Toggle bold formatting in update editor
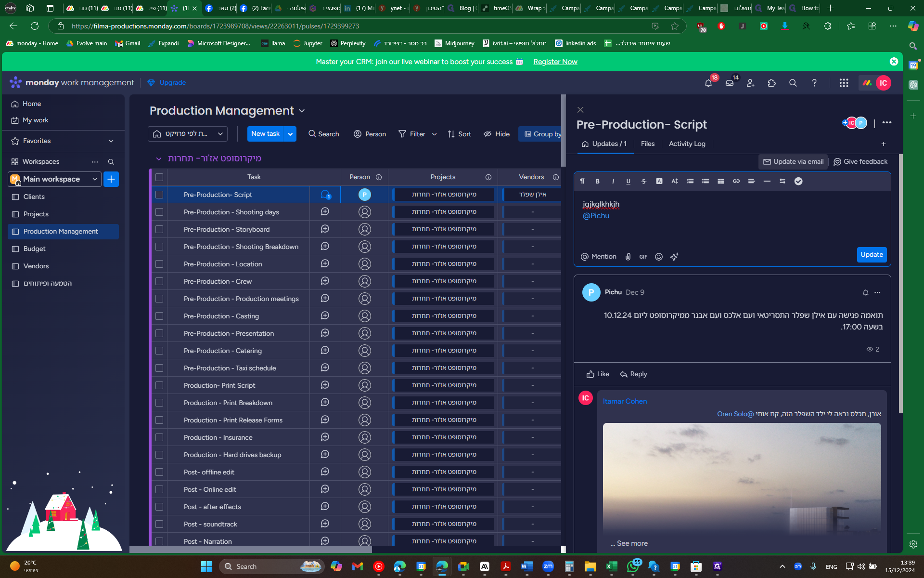Screen dimensions: 924x578 [x=597, y=181]
